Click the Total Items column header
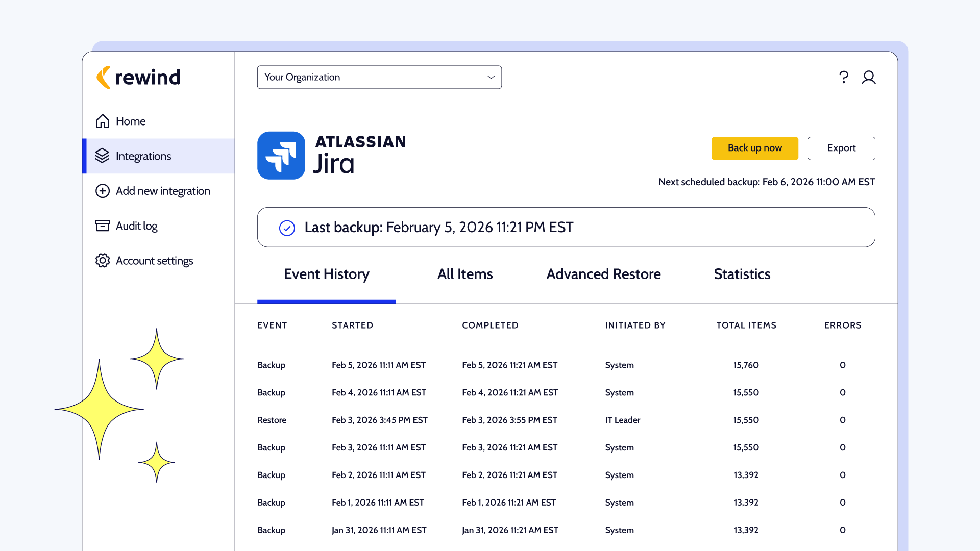The image size is (980, 551). (x=746, y=325)
